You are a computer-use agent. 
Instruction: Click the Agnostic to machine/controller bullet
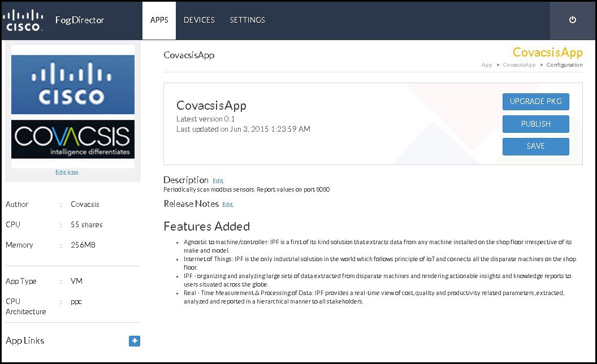coord(378,246)
